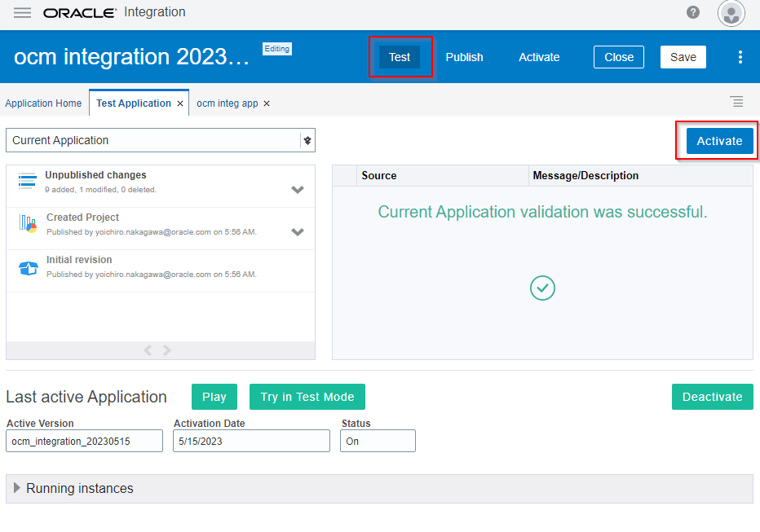Click the Last active Application heading
The height and width of the screenshot is (532, 760).
pyautogui.click(x=86, y=397)
